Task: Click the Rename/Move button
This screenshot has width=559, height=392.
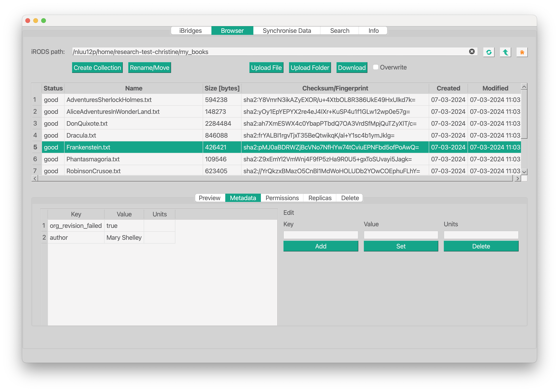Action: 149,68
